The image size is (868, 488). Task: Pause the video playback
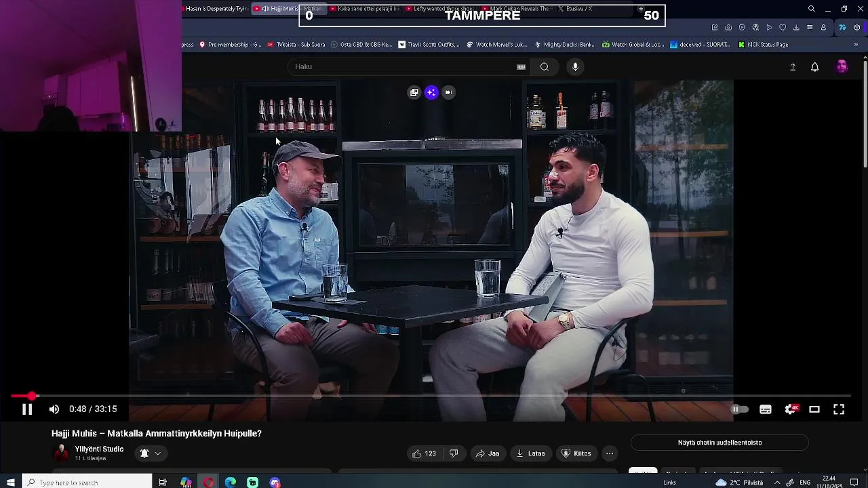(x=27, y=409)
